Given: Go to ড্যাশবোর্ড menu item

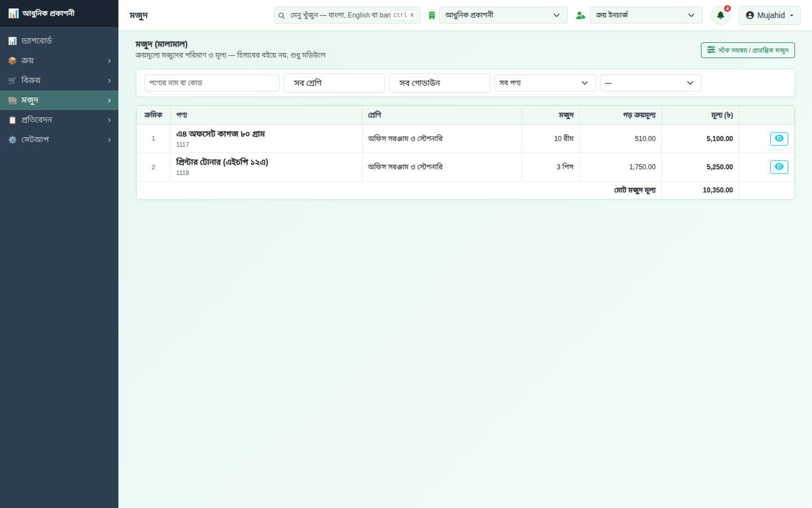Looking at the screenshot, I should coord(59,41).
